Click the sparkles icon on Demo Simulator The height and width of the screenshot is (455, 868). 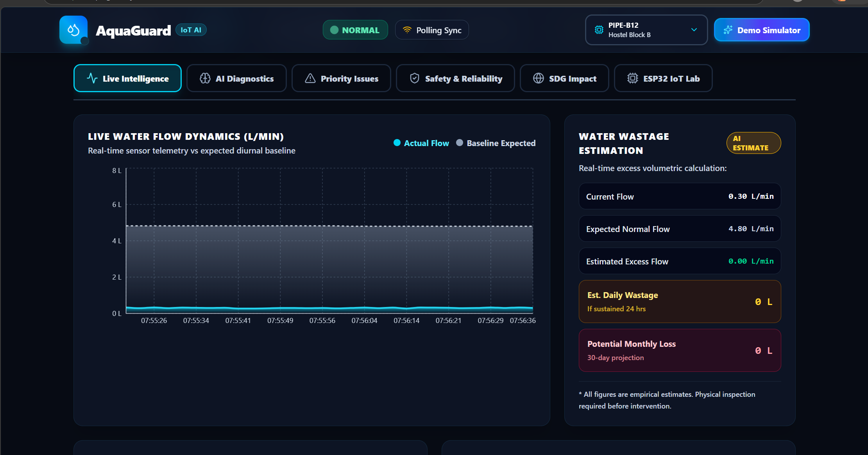[728, 30]
